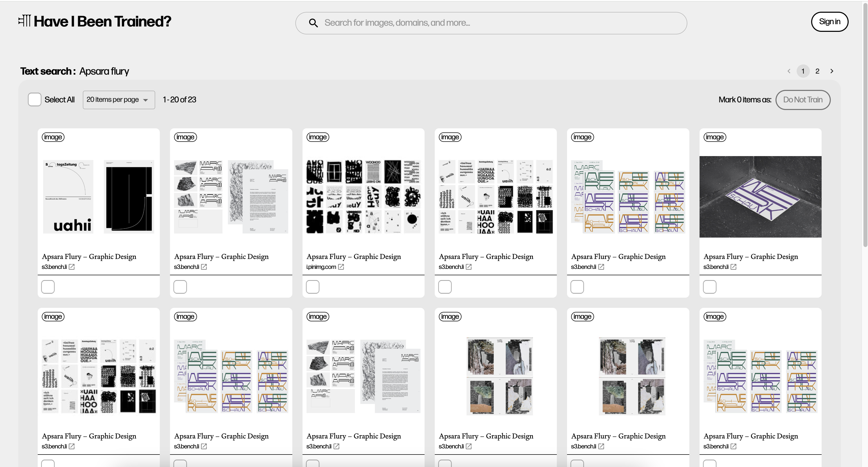Click the Do Not Train button

803,100
